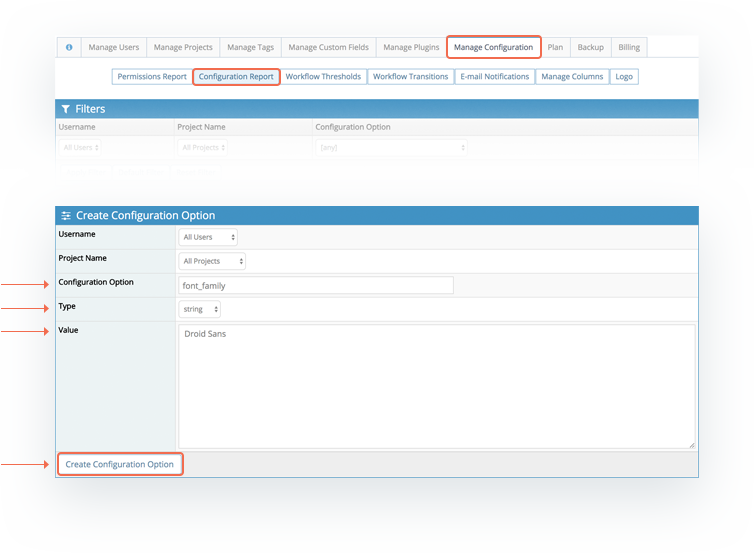Click the Value text area containing Droid Sans
The height and width of the screenshot is (553, 754).
tap(436, 387)
